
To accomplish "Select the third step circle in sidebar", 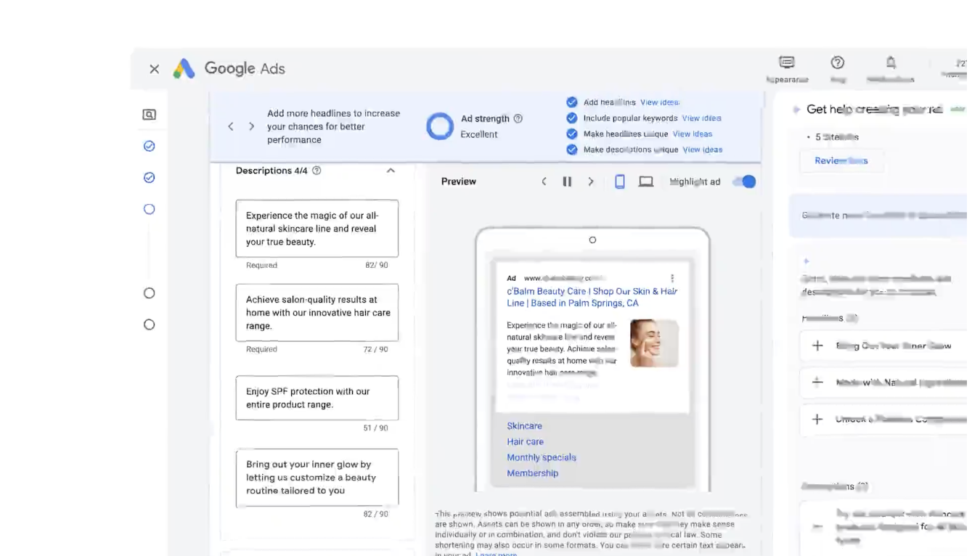I will pyautogui.click(x=149, y=209).
